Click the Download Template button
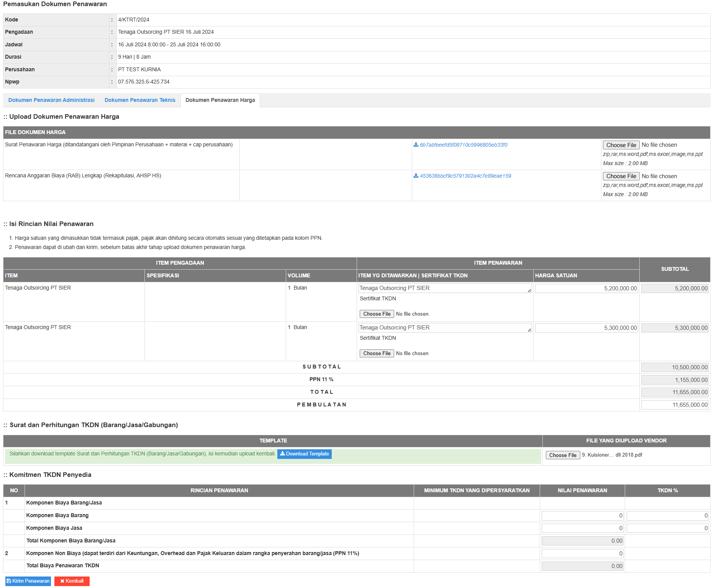 click(x=304, y=454)
